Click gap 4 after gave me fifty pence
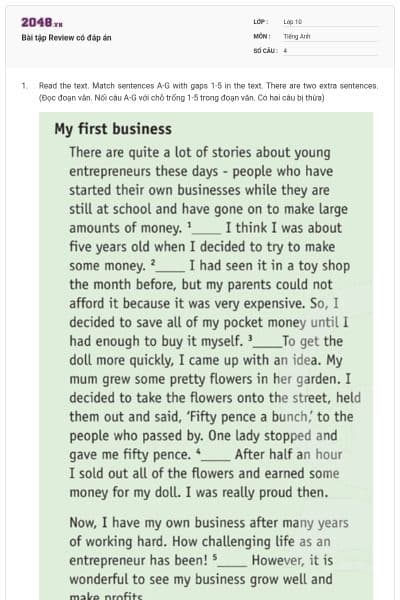 [x=214, y=455]
